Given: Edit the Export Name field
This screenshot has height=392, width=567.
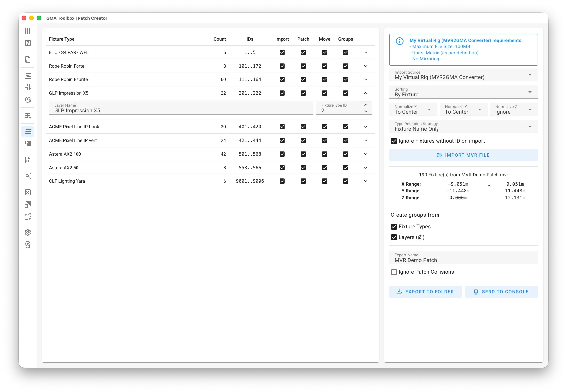Looking at the screenshot, I should pyautogui.click(x=431, y=260).
